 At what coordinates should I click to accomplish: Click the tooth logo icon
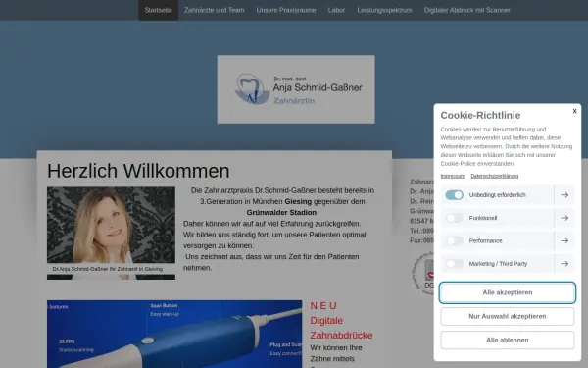(252, 89)
